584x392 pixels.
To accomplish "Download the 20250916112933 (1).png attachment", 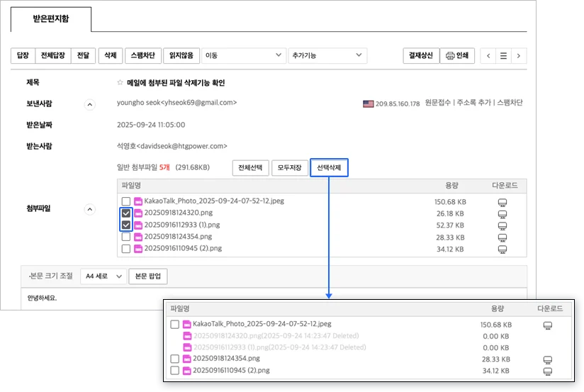I will click(x=502, y=226).
